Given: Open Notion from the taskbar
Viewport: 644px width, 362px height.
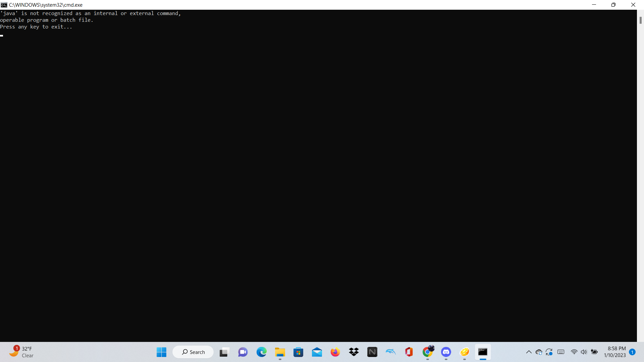Looking at the screenshot, I should (x=372, y=352).
